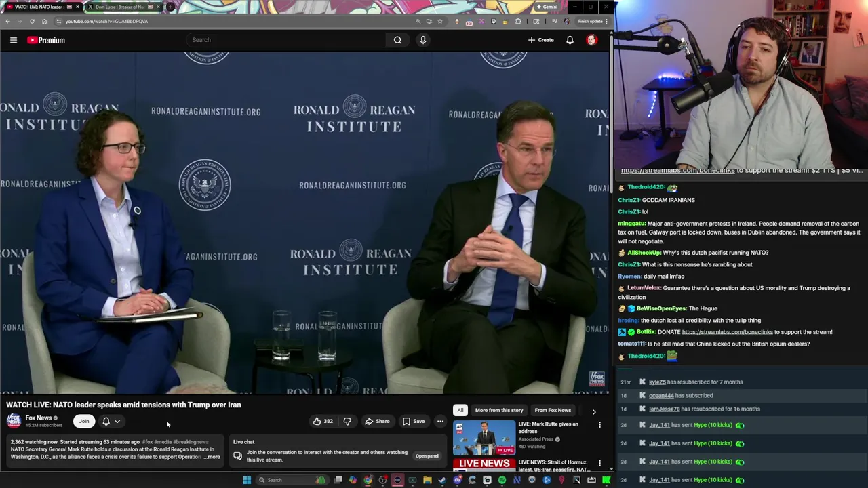Click video title WATCH LIVE NATO leader
The height and width of the screenshot is (488, 868).
(123, 405)
